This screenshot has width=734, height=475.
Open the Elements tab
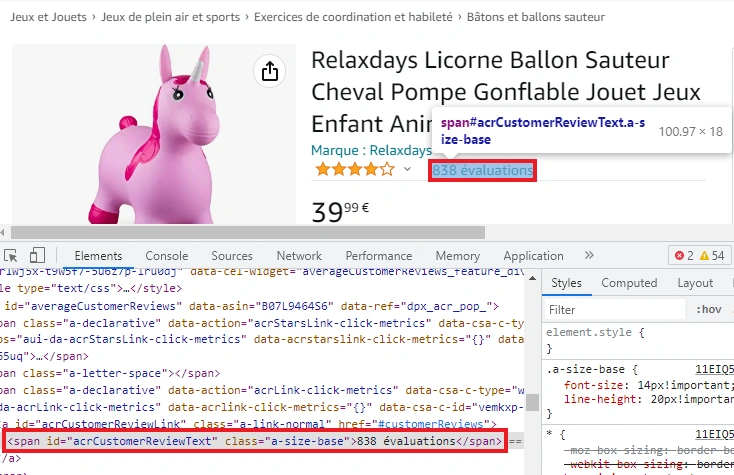(x=98, y=256)
